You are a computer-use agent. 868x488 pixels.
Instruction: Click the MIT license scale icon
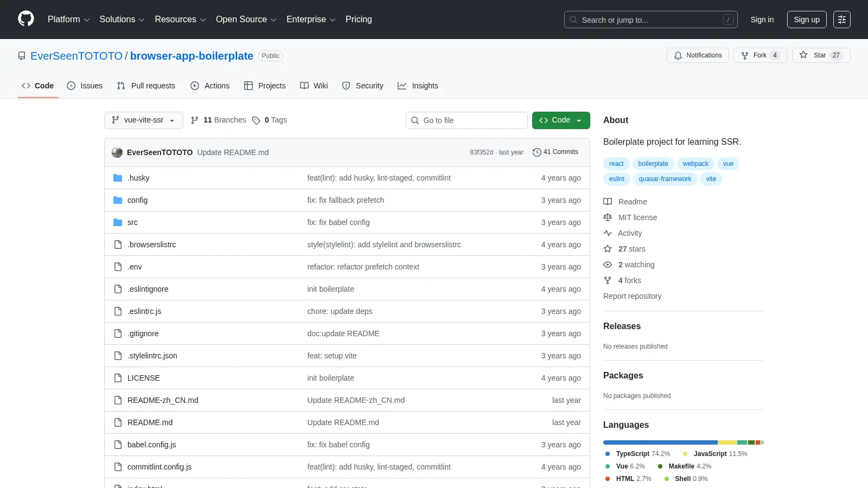tap(608, 217)
